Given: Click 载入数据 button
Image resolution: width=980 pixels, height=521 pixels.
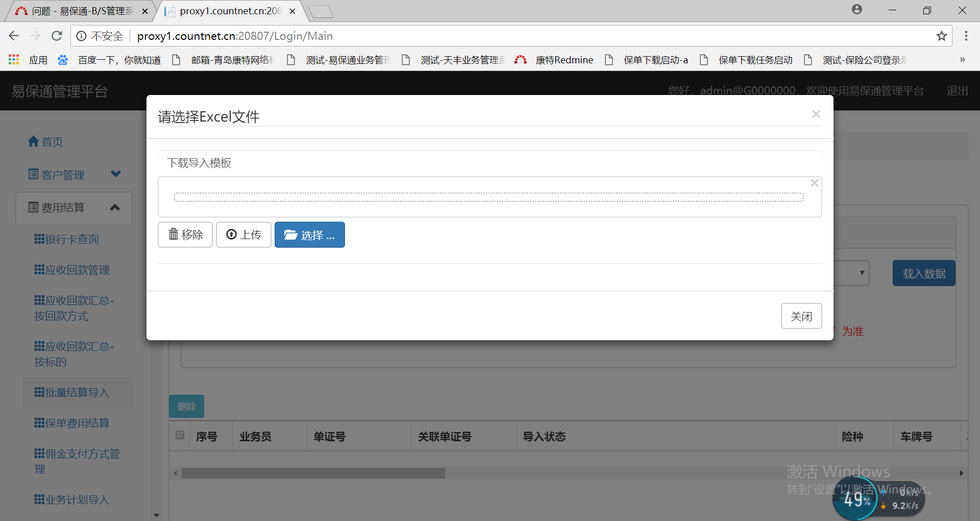Looking at the screenshot, I should coord(924,273).
